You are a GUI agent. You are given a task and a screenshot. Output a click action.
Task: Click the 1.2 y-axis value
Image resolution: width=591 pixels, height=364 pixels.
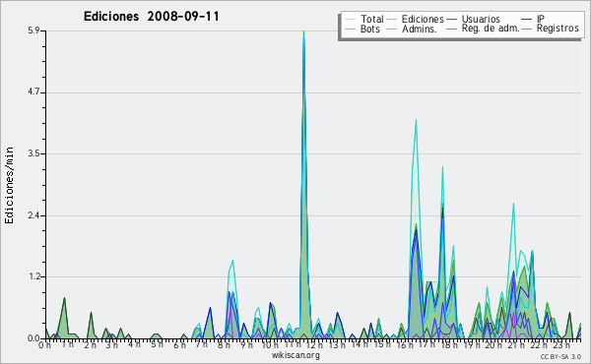33,276
